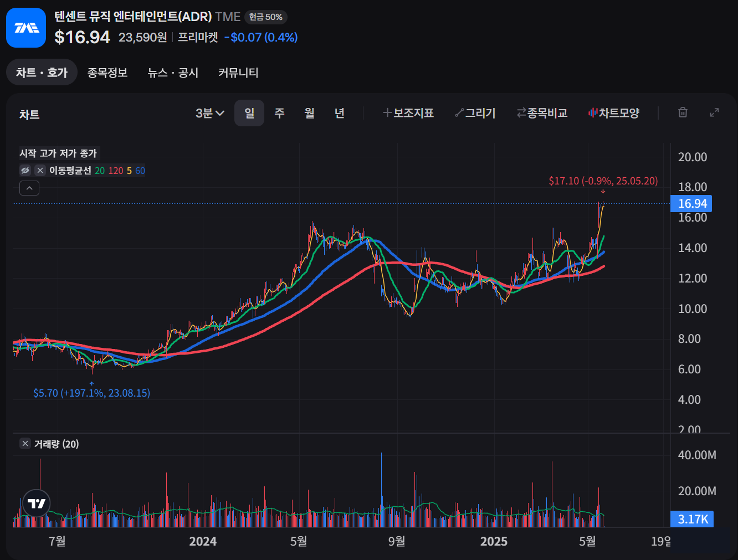
Task: Click the 텐센트 뮤직 엔터테인먼트(ADR) title
Action: pos(133,17)
